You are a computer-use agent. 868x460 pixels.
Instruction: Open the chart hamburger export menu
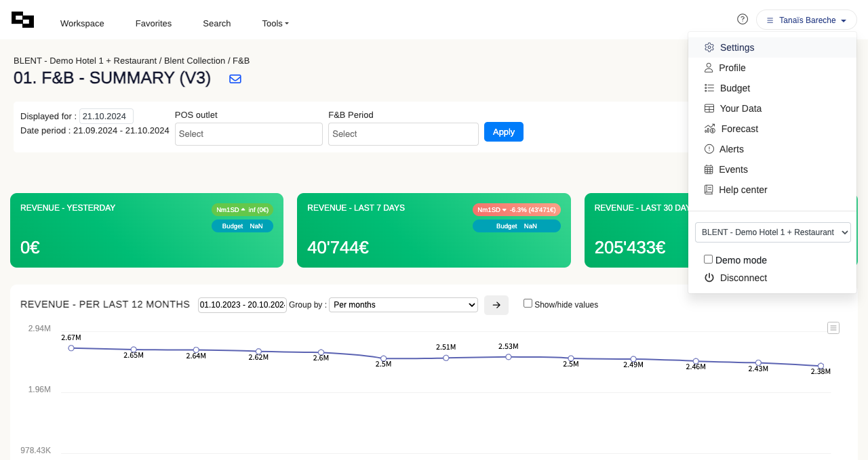click(x=833, y=328)
